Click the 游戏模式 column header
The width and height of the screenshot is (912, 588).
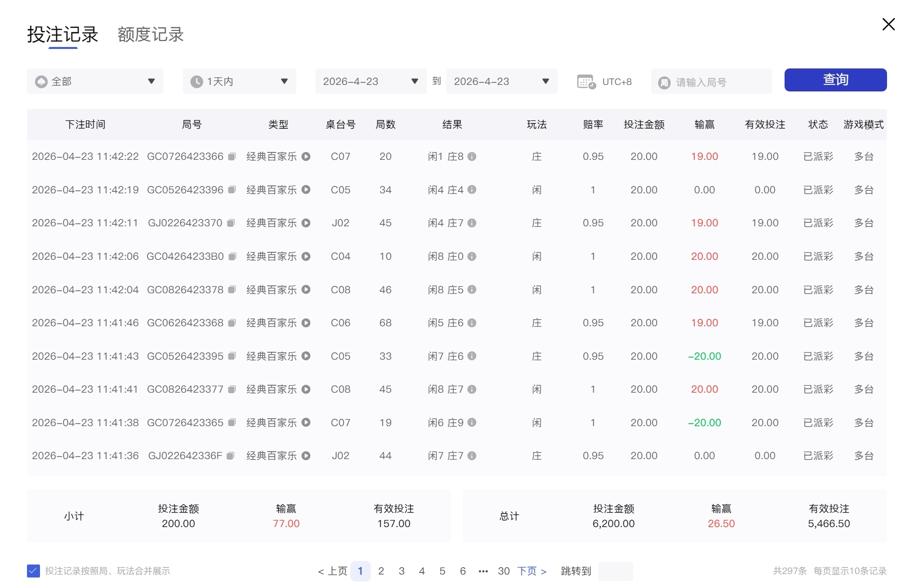click(x=864, y=124)
